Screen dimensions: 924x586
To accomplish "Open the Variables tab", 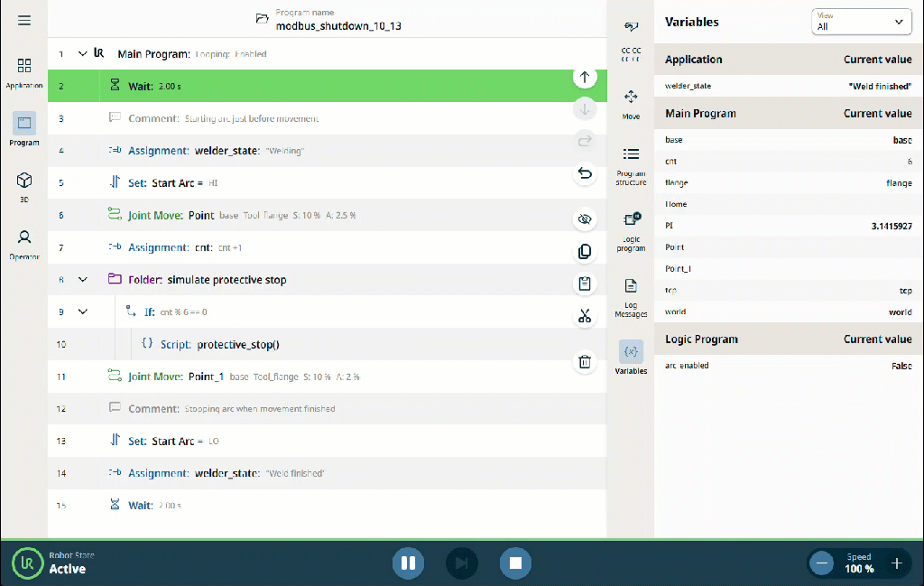I will (x=631, y=358).
